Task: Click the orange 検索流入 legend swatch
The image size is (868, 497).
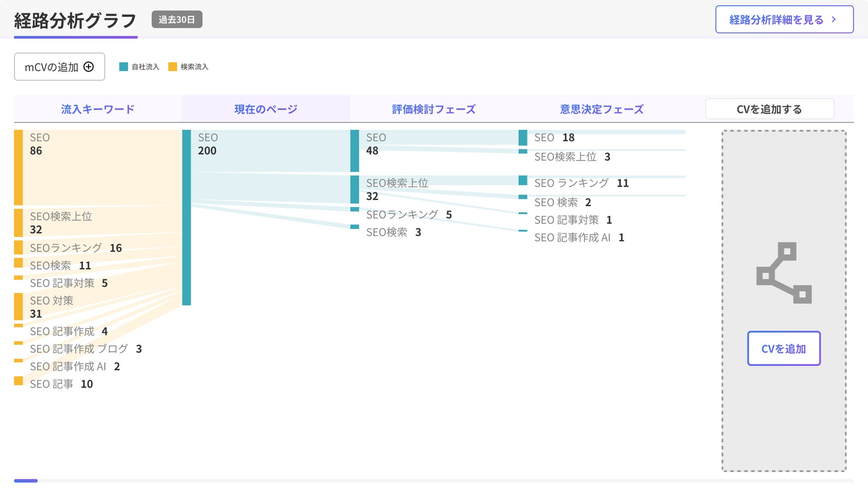Action: click(173, 67)
